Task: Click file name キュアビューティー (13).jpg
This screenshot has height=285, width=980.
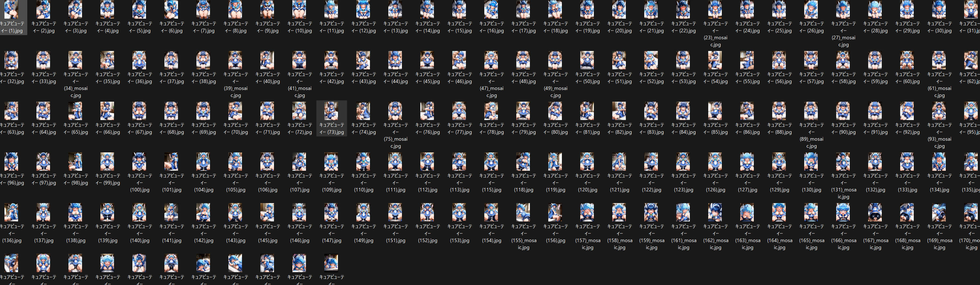Action: point(395,27)
